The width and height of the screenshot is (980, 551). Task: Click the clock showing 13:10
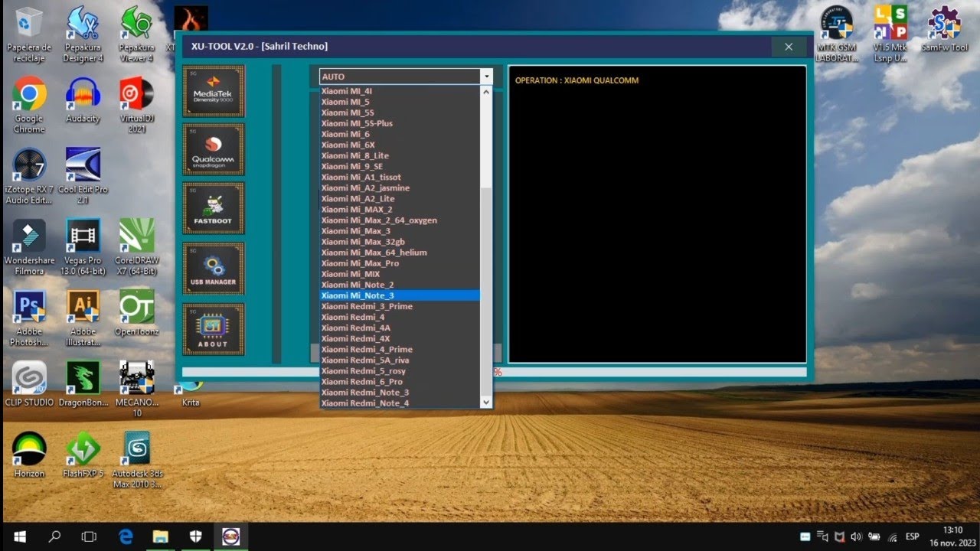pyautogui.click(x=952, y=530)
